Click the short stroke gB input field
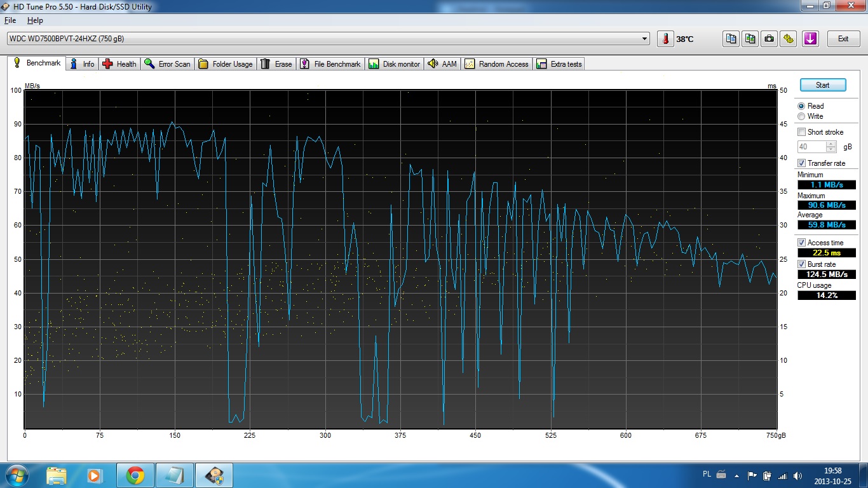Screen dimensions: 868x488 point(811,146)
